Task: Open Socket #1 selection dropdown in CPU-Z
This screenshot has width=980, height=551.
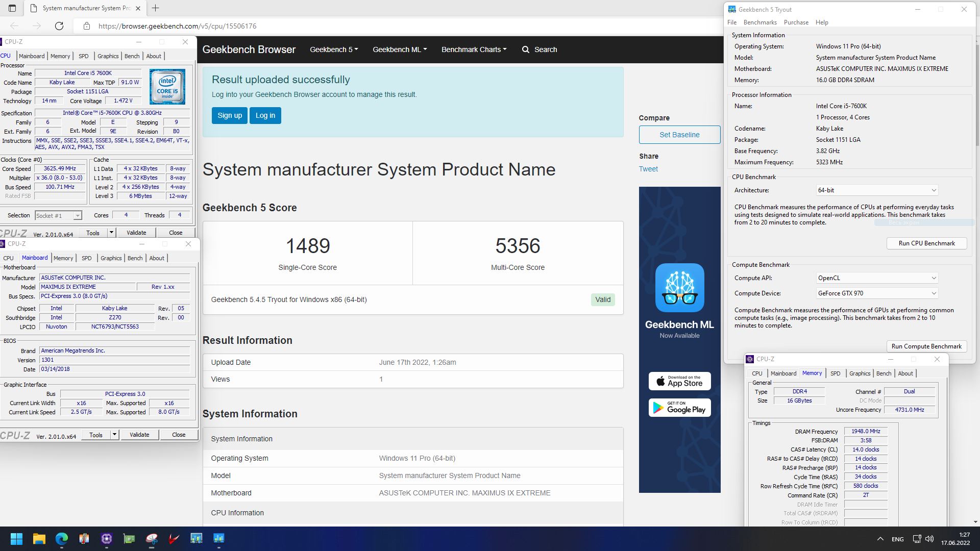Action: click(x=58, y=216)
